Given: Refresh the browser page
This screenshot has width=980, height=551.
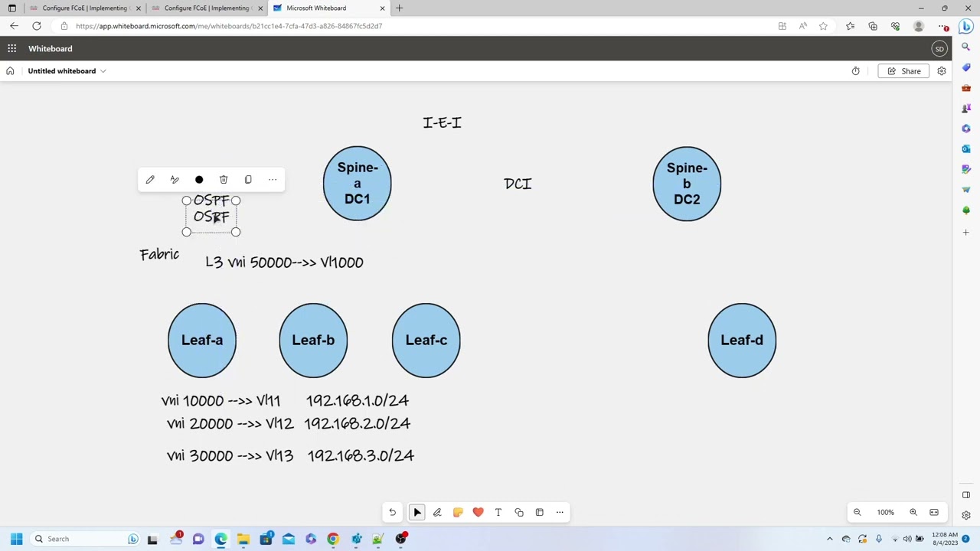Looking at the screenshot, I should 36,26.
